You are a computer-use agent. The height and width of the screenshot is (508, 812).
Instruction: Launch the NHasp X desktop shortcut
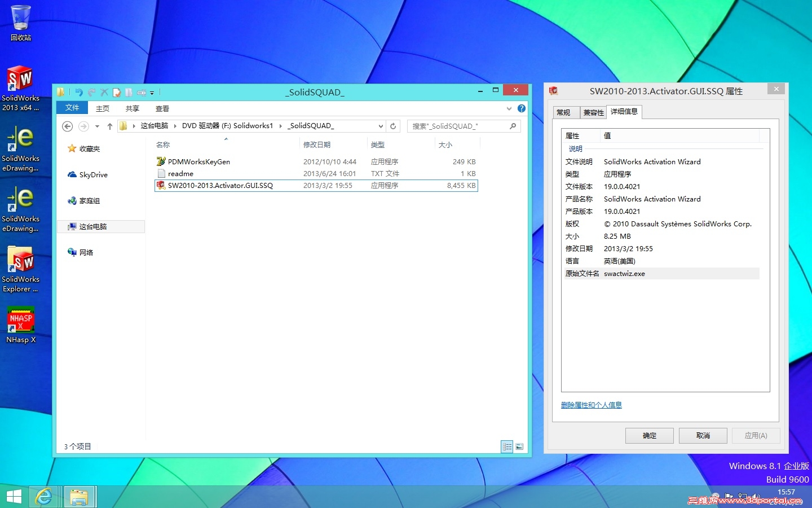coord(21,325)
